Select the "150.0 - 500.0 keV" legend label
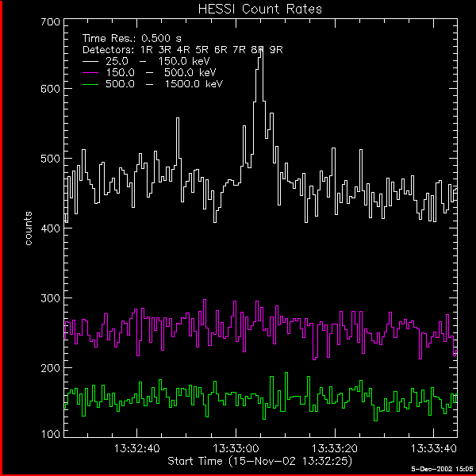The height and width of the screenshot is (476, 476). click(x=160, y=72)
